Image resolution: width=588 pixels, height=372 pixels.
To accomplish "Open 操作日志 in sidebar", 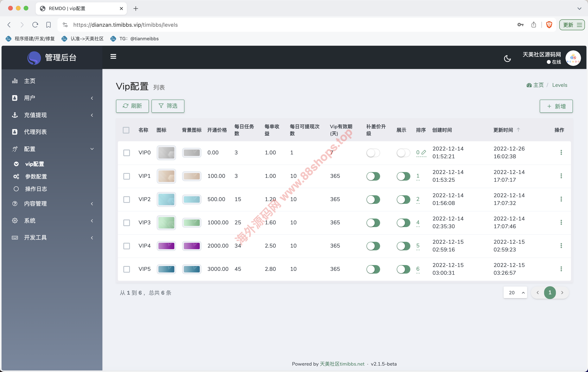I will click(36, 189).
